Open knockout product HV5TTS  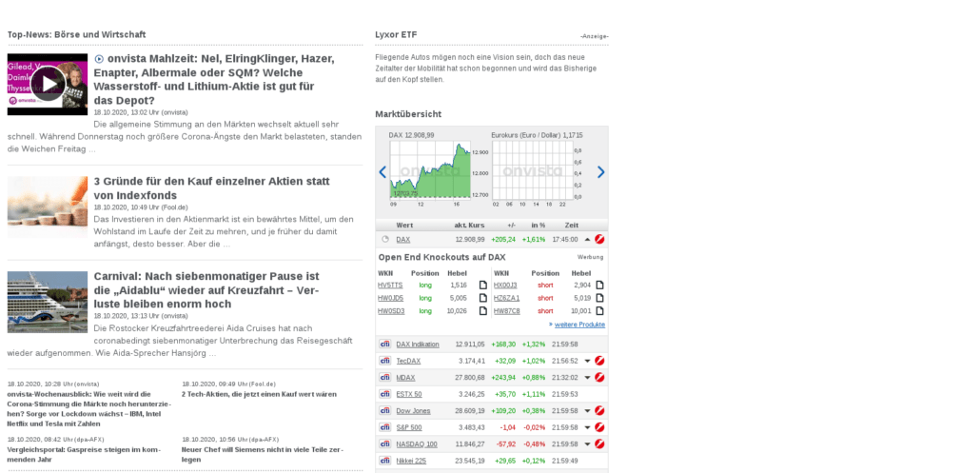click(390, 285)
